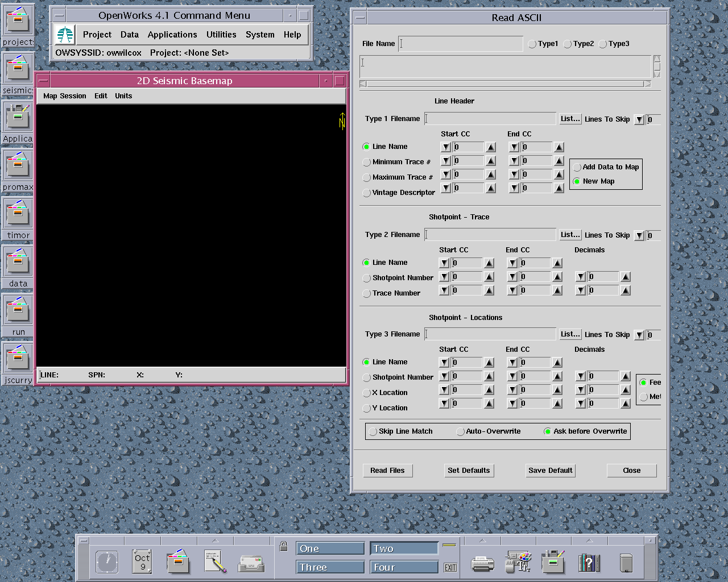Click the Landmark logo in OpenWorks Command Menu
Screen dimensions: 728x582
click(x=65, y=35)
